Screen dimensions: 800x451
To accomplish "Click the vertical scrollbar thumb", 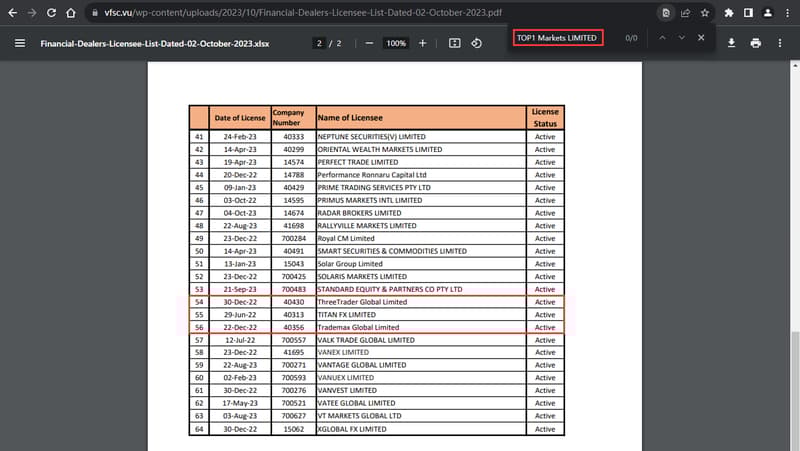I will tap(795, 390).
